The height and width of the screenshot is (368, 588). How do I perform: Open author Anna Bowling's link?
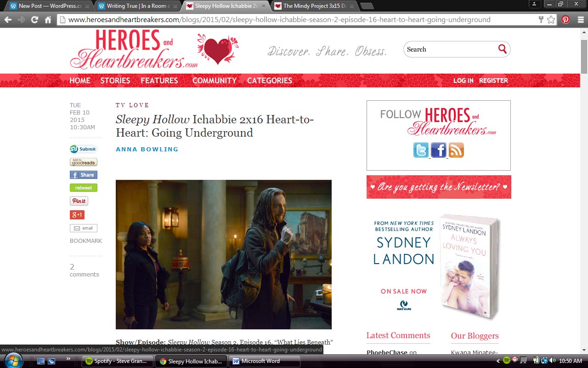[147, 149]
